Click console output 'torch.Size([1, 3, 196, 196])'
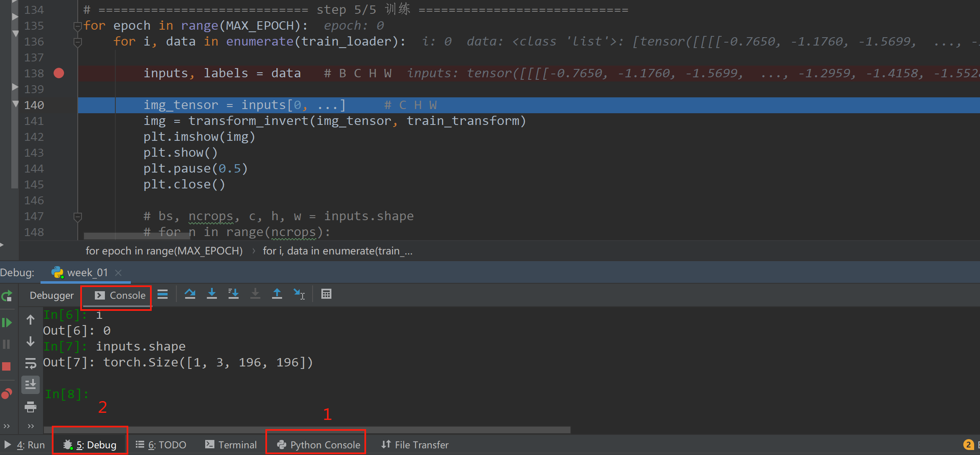 (x=208, y=362)
